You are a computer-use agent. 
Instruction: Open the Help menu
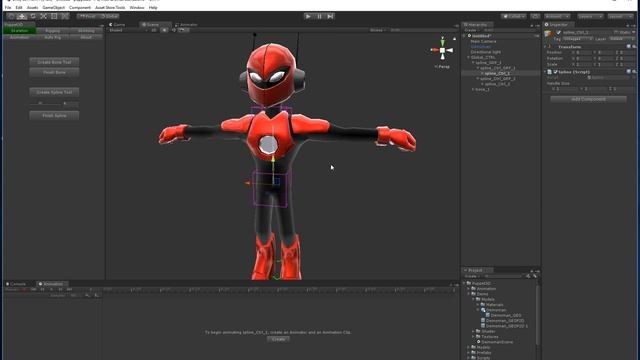[x=153, y=7]
